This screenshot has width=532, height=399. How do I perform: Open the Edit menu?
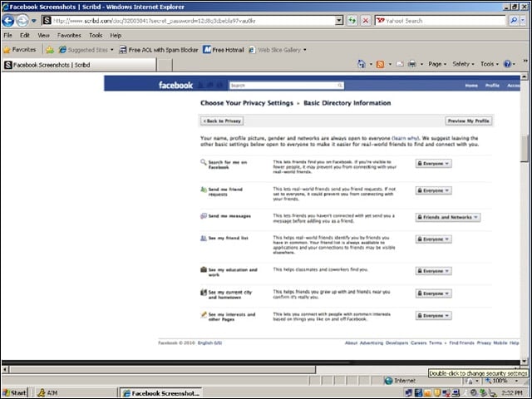tap(24, 35)
